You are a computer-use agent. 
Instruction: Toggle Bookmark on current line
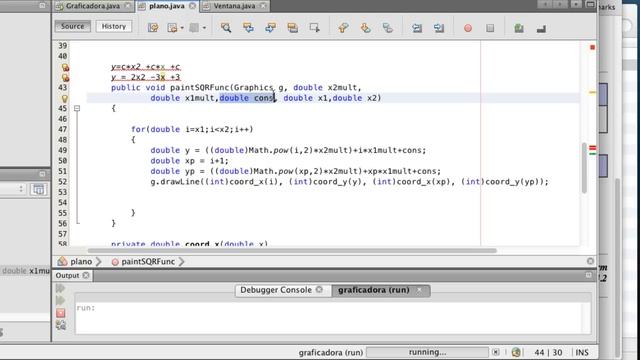[387, 28]
